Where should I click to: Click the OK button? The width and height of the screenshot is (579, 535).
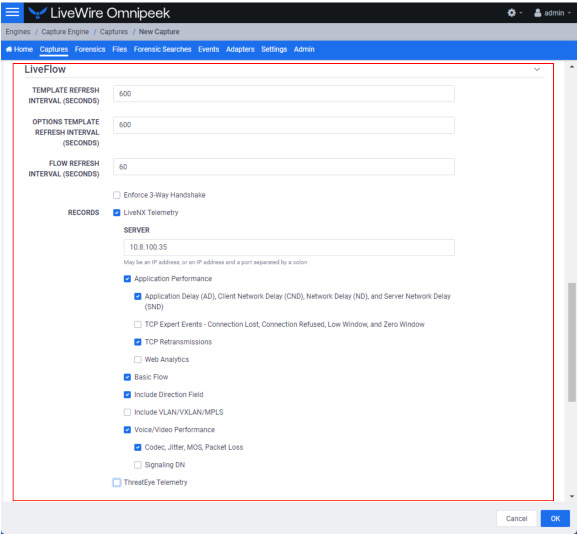[555, 518]
